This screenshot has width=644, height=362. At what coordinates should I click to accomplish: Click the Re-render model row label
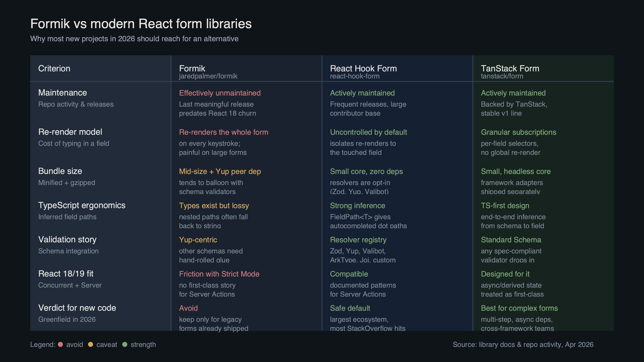click(x=70, y=132)
